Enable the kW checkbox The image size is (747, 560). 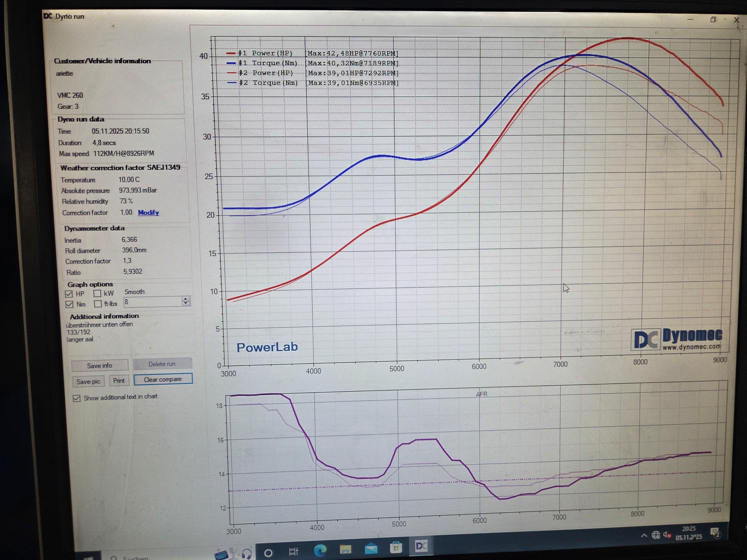pos(97,293)
